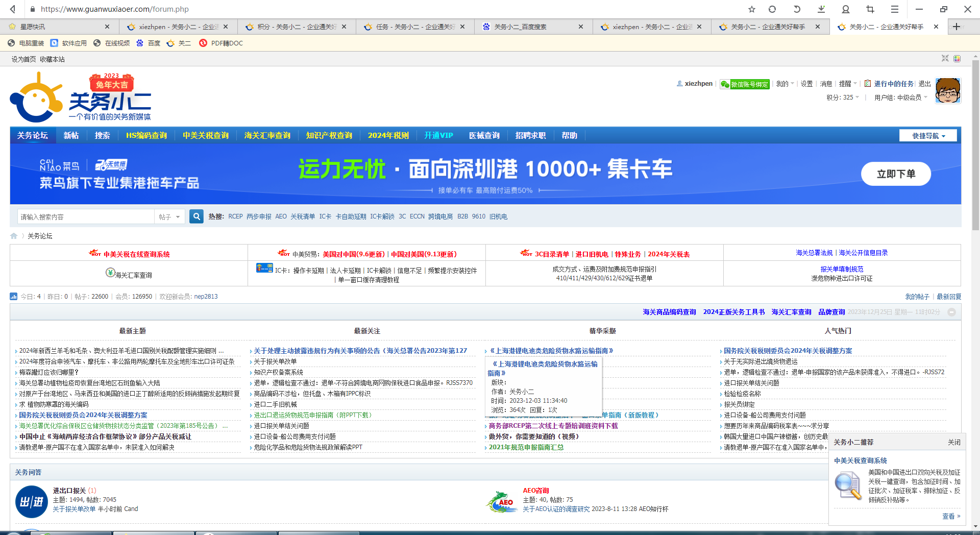Open the 招聘求职 nav menu item
Screen dimensions: 980x535
coord(530,135)
